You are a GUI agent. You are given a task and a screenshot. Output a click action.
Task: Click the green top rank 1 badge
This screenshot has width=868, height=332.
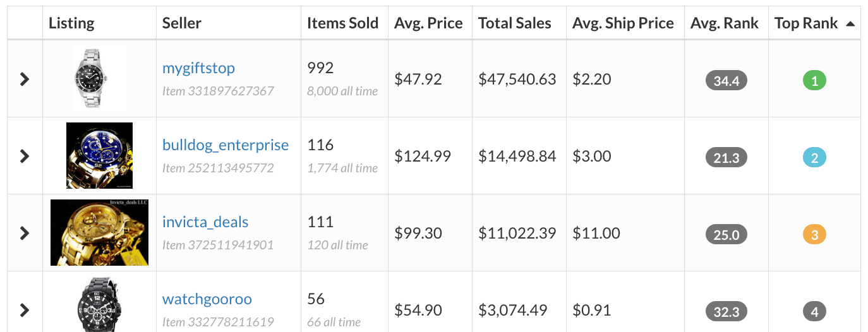pyautogui.click(x=814, y=81)
